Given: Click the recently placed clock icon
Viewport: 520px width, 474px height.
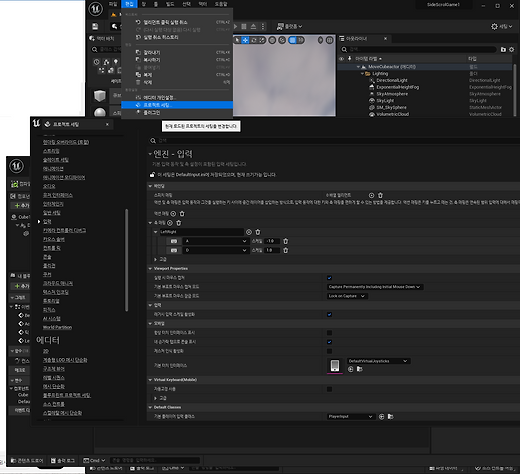Looking at the screenshot, I should click(97, 62).
